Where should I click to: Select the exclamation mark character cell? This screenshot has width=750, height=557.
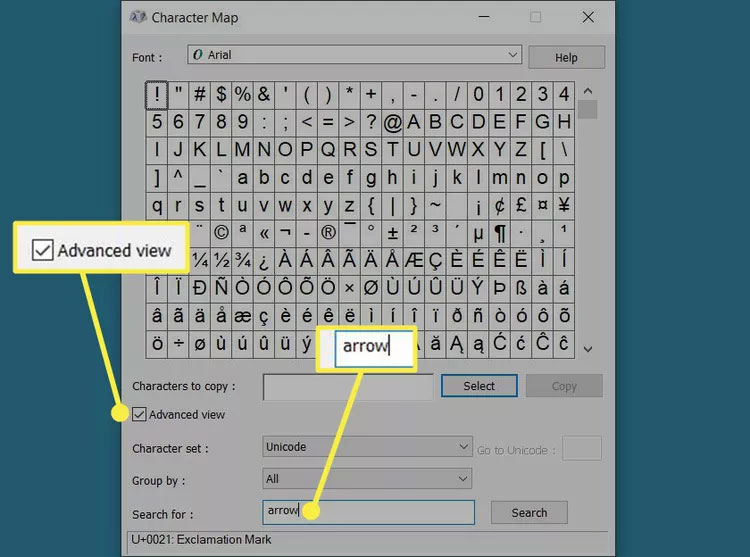pos(156,95)
